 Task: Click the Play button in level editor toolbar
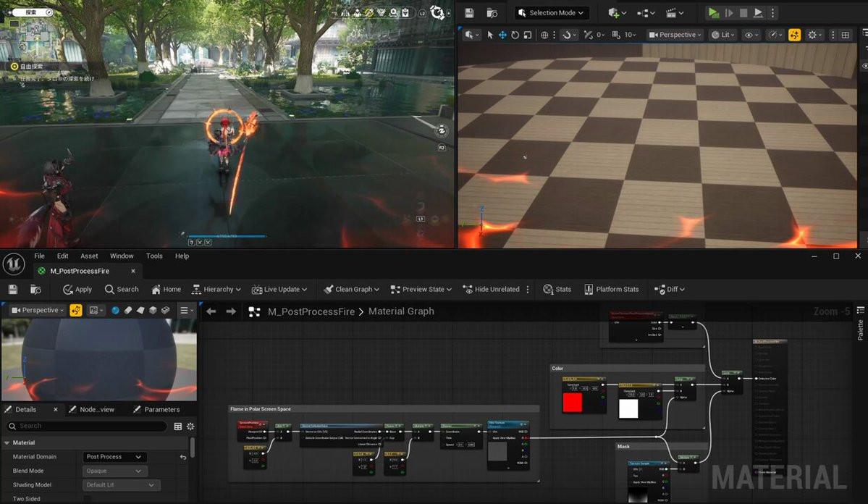pos(714,13)
